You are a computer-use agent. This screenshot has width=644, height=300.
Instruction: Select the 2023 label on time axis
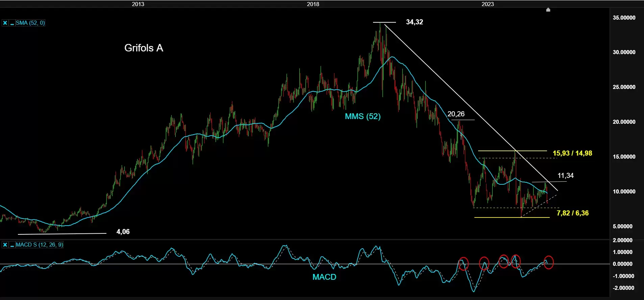(488, 4)
